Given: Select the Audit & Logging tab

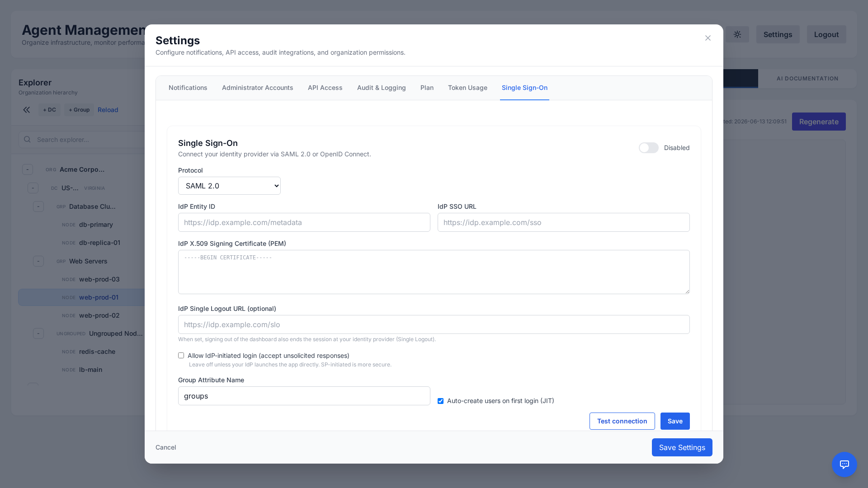Looking at the screenshot, I should click(382, 88).
